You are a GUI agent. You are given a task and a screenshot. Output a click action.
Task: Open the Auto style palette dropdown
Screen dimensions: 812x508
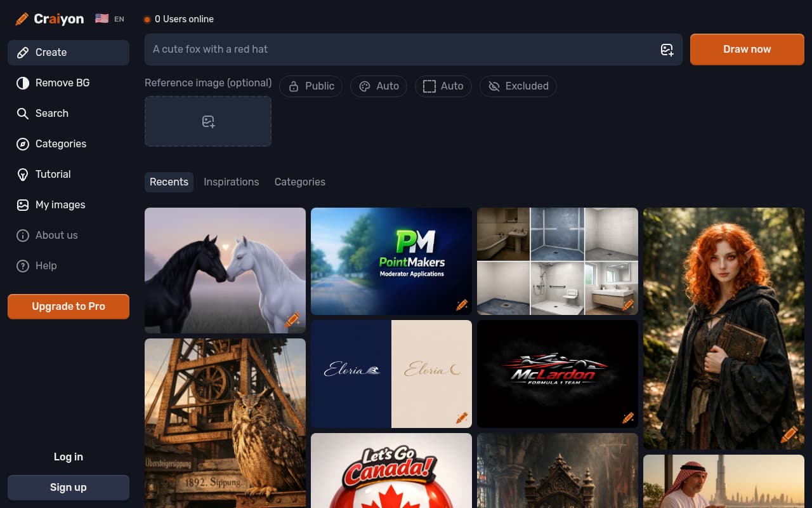[379, 86]
